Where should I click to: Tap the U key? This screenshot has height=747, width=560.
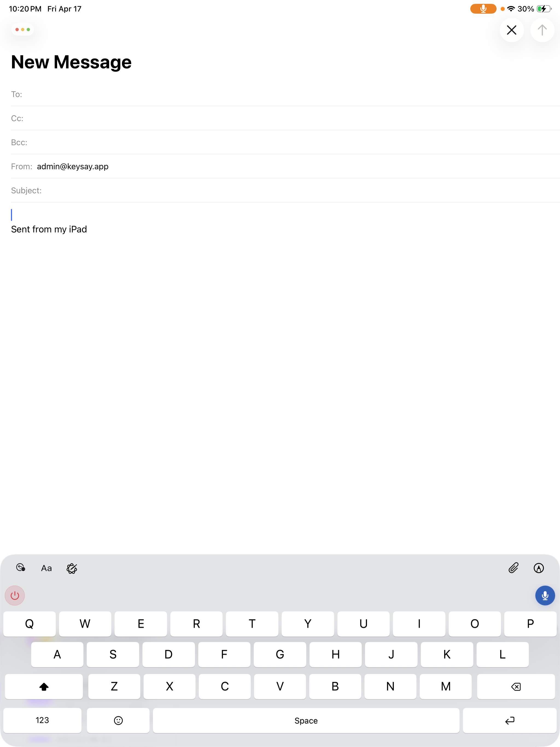363,624
